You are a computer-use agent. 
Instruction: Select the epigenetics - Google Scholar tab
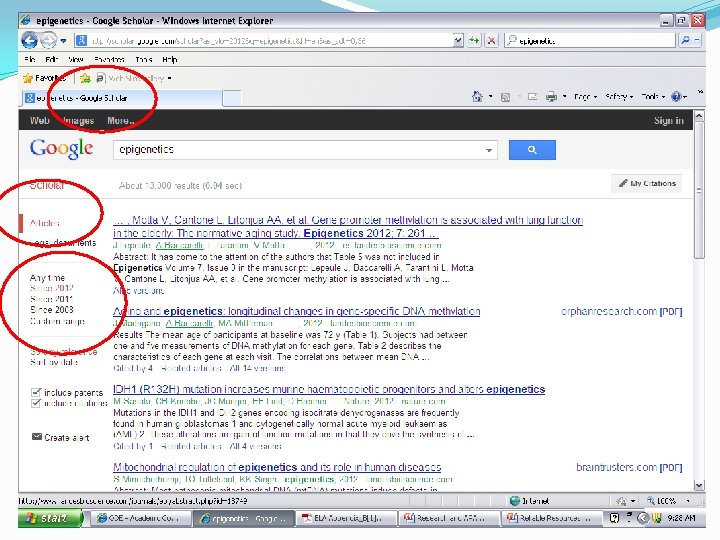(x=120, y=98)
